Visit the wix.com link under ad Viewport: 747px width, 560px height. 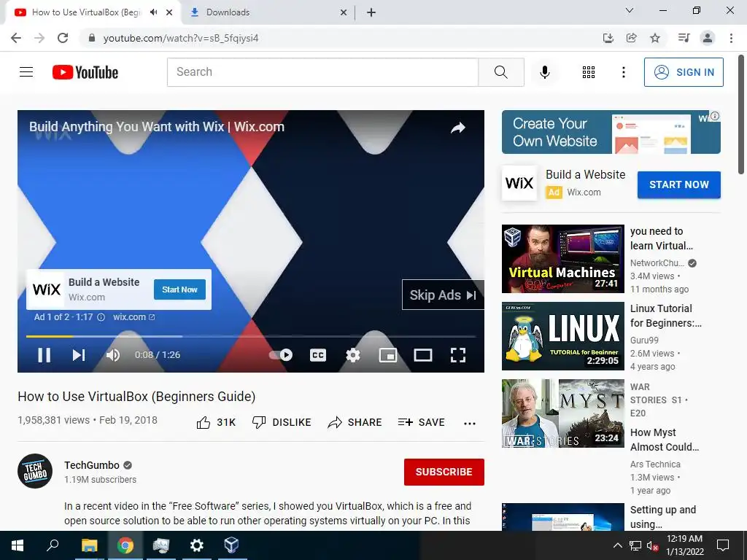click(134, 317)
